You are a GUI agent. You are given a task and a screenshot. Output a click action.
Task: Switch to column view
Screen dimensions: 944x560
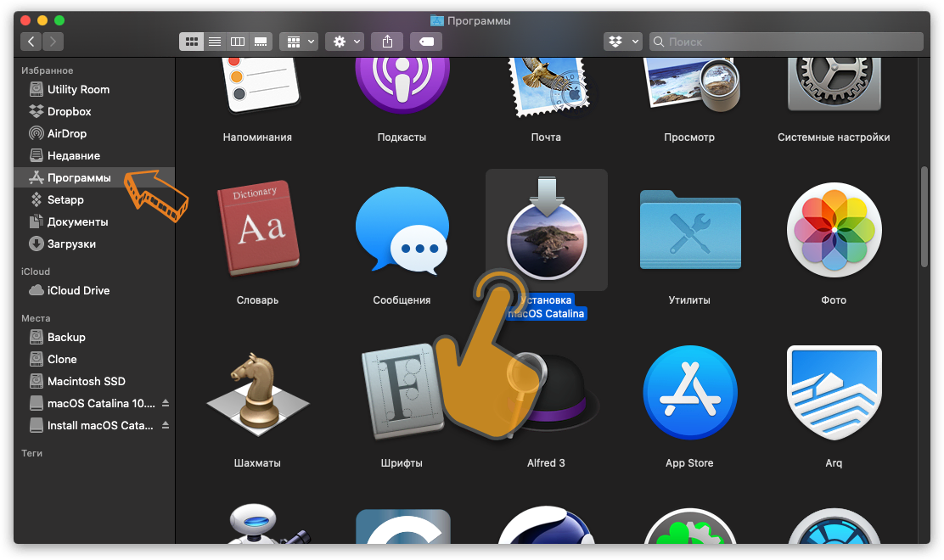click(x=238, y=42)
